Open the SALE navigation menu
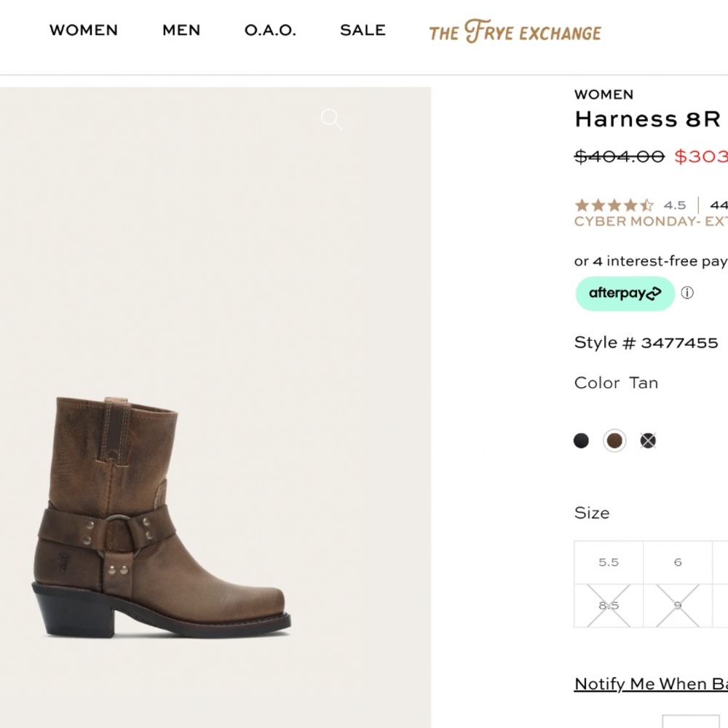The height and width of the screenshot is (728, 728). [x=363, y=30]
